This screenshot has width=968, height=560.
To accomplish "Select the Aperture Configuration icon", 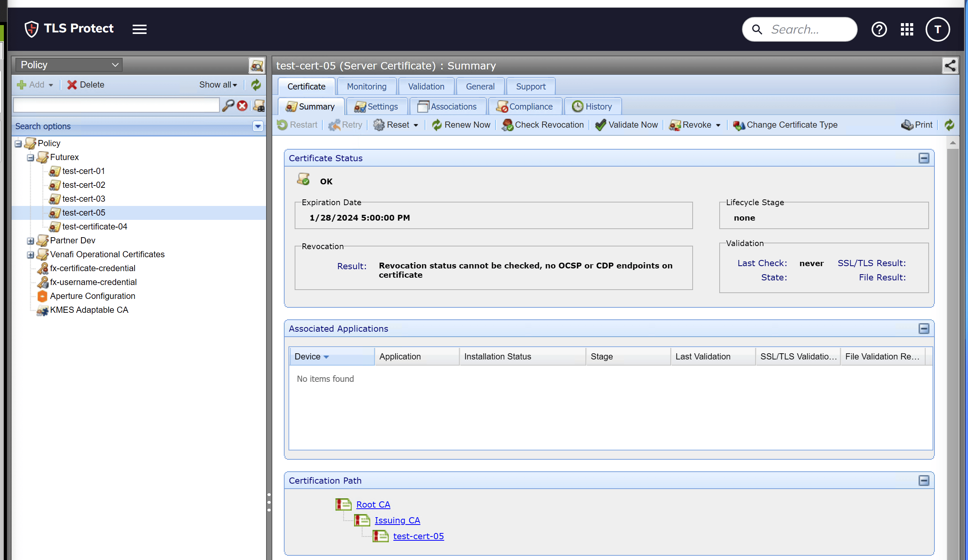I will 42,296.
